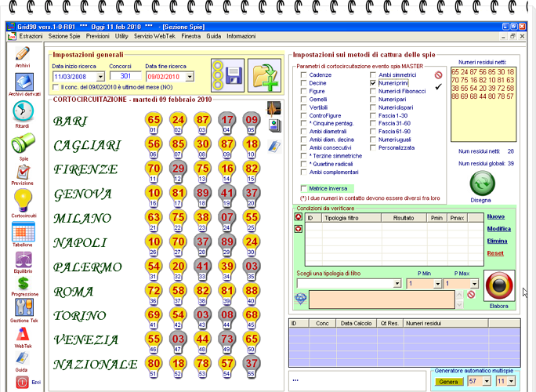Open the Scegli una tipologia di filtro dropdown
This screenshot has width=536, height=392.
(x=397, y=283)
